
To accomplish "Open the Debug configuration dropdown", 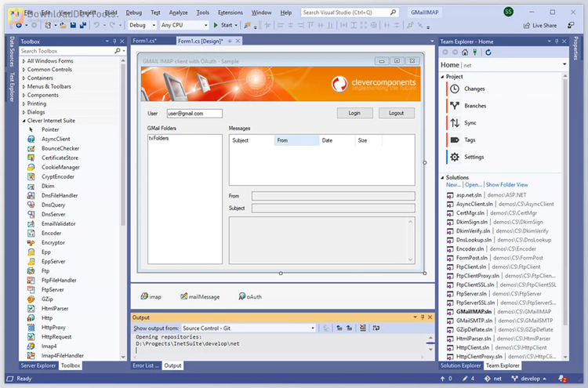I will (142, 25).
